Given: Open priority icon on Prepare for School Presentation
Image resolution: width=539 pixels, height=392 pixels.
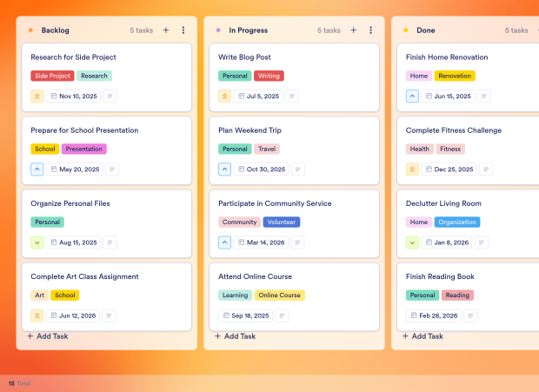Looking at the screenshot, I should click(x=37, y=169).
